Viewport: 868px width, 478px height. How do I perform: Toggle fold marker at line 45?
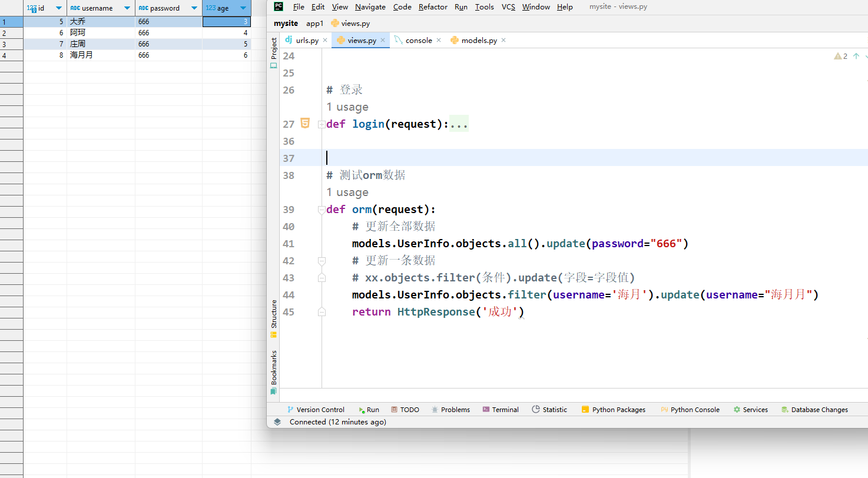(x=322, y=311)
